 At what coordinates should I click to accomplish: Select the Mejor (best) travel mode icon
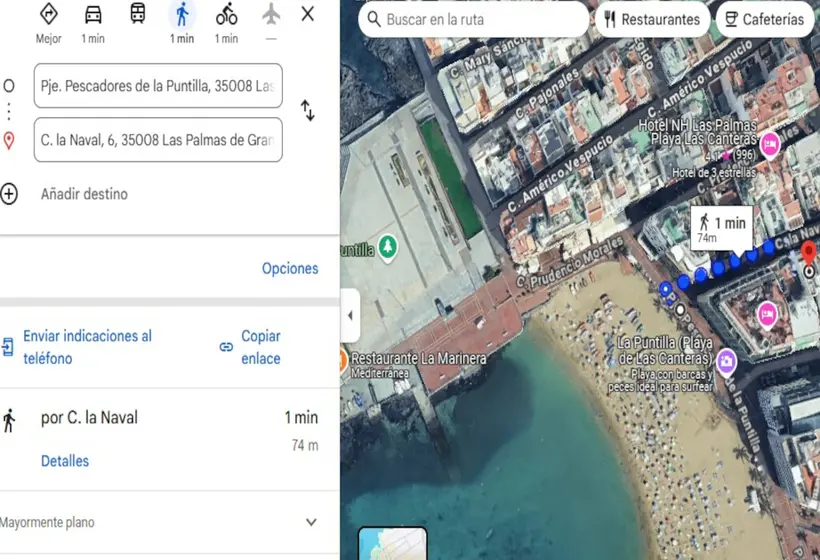[49, 14]
